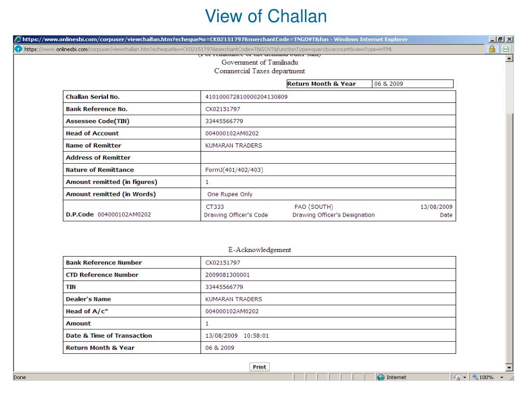Select Dealer's Name KUMARAN TRADERS

pyautogui.click(x=233, y=299)
